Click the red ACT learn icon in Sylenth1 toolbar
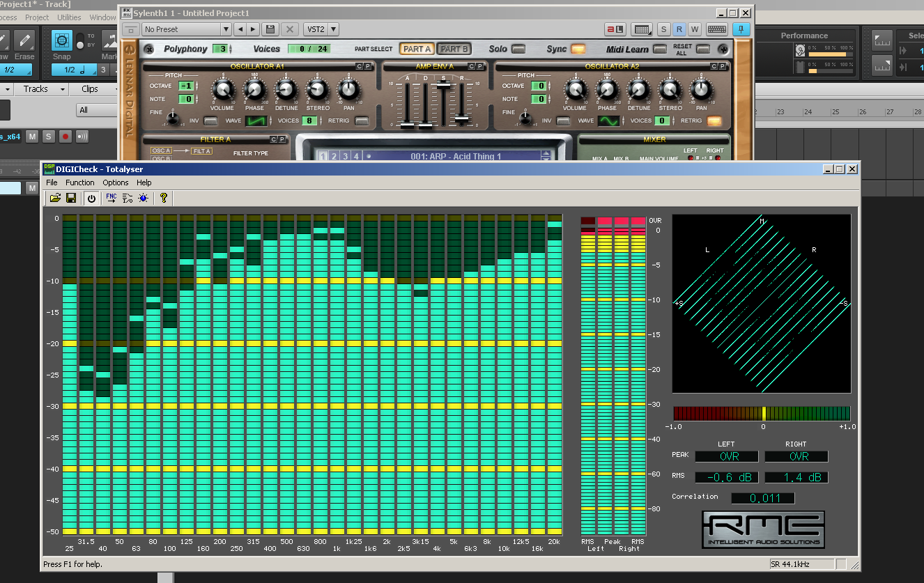The width and height of the screenshot is (924, 583). 615,29
